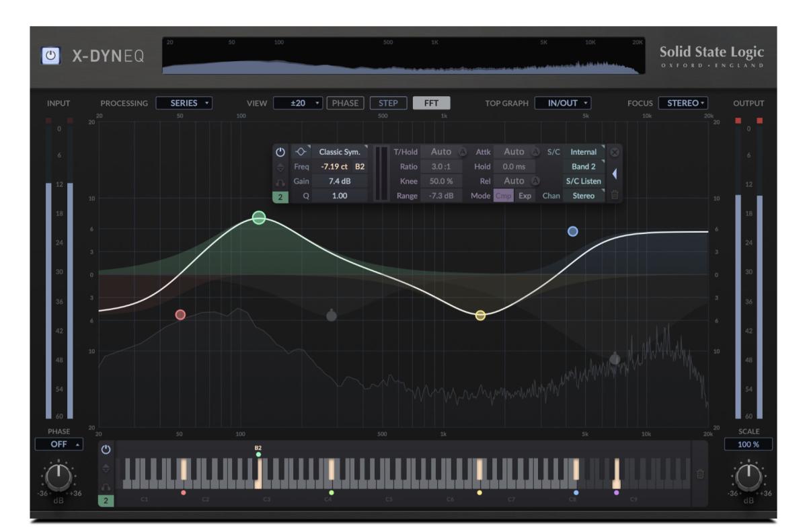Clear keyboard notes with the trash icon

pos(700,474)
